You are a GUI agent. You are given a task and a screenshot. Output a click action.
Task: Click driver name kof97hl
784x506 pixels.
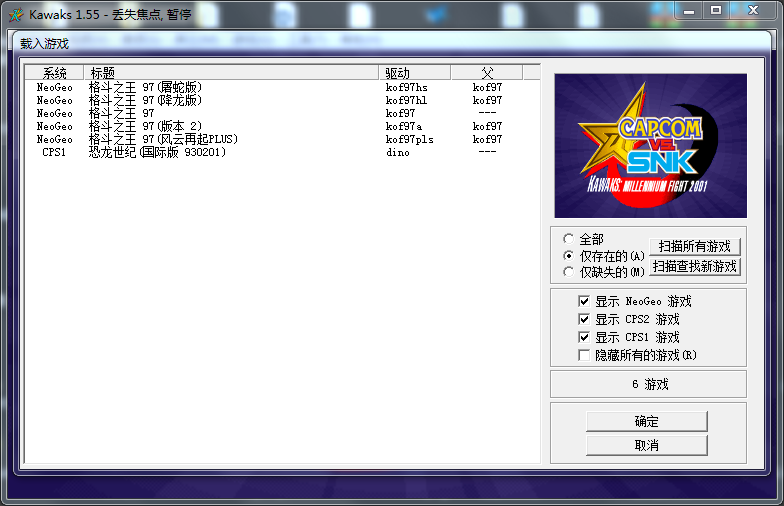406,100
